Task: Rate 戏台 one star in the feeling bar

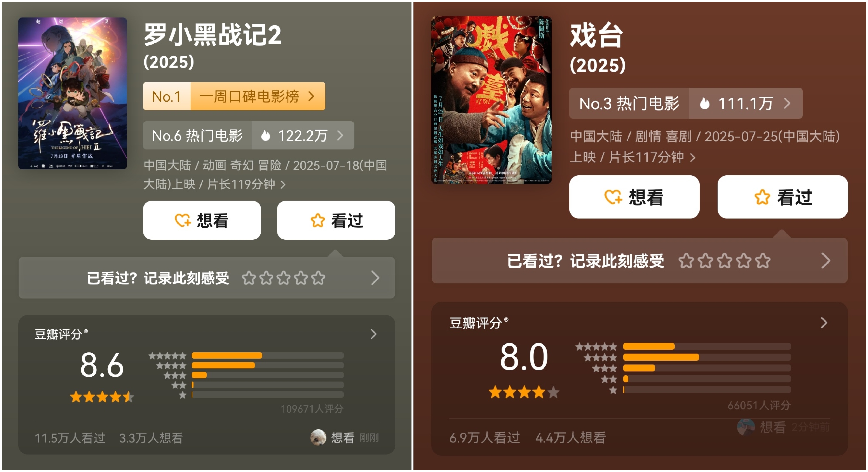Action: 686,260
